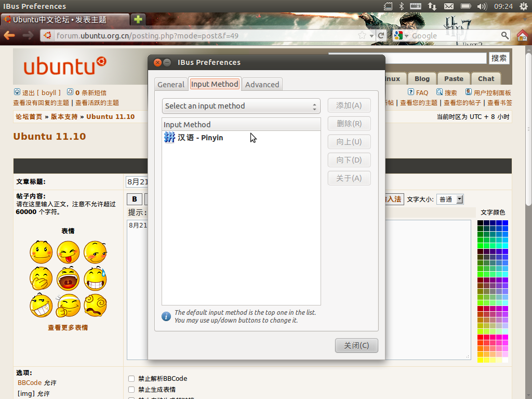Tick the 禁止解析BBCode checkbox
Viewport: 532px width, 399px height.
[x=131, y=379]
